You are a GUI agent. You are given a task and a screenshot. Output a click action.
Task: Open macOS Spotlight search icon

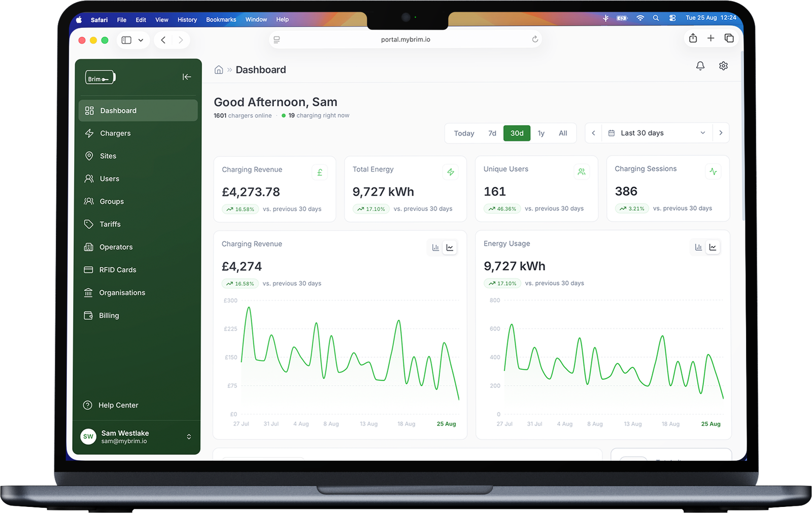click(x=656, y=18)
